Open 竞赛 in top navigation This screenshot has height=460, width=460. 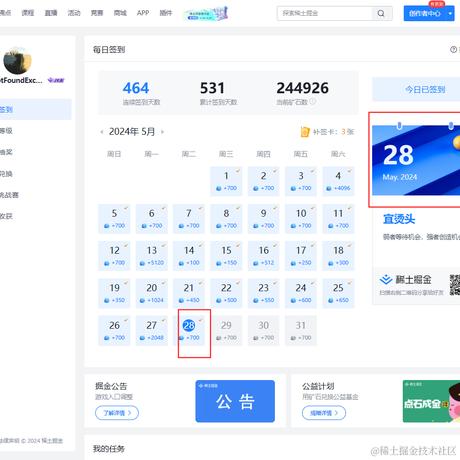tap(97, 13)
